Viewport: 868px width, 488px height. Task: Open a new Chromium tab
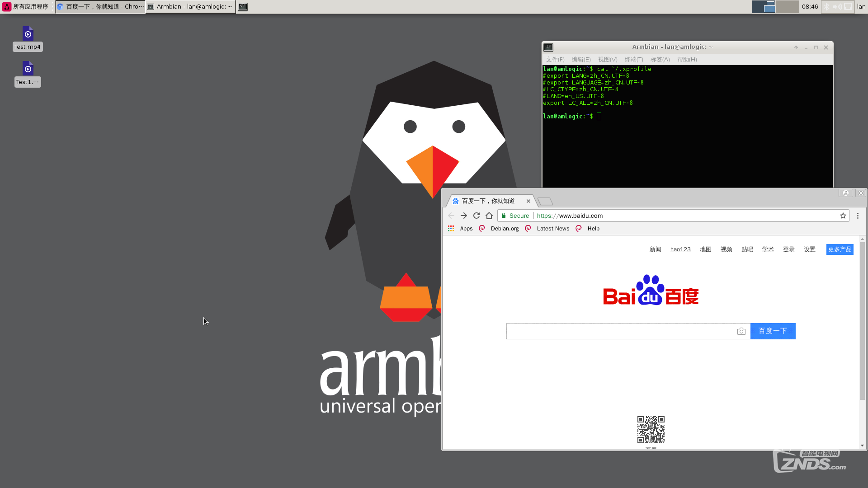[x=545, y=201]
